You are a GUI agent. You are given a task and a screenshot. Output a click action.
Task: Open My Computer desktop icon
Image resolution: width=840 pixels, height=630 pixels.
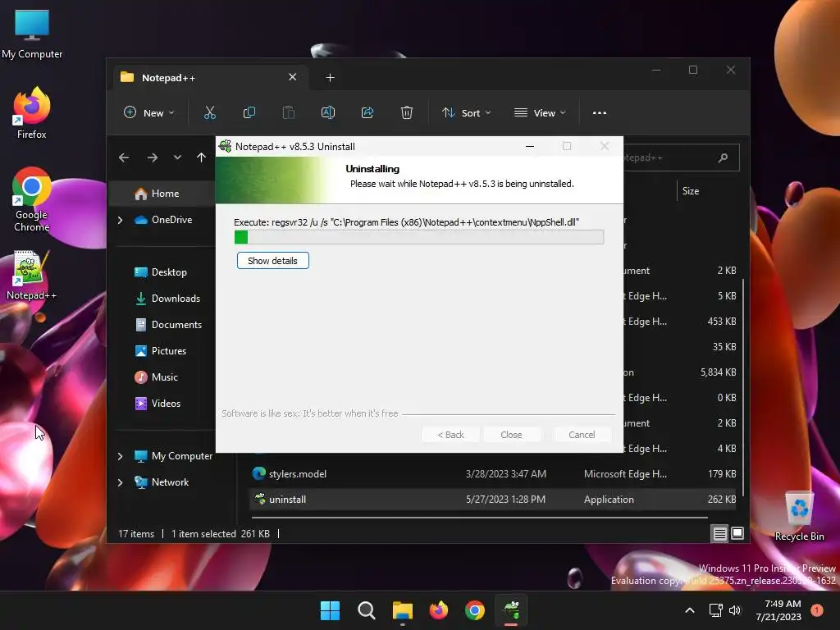coord(32,34)
